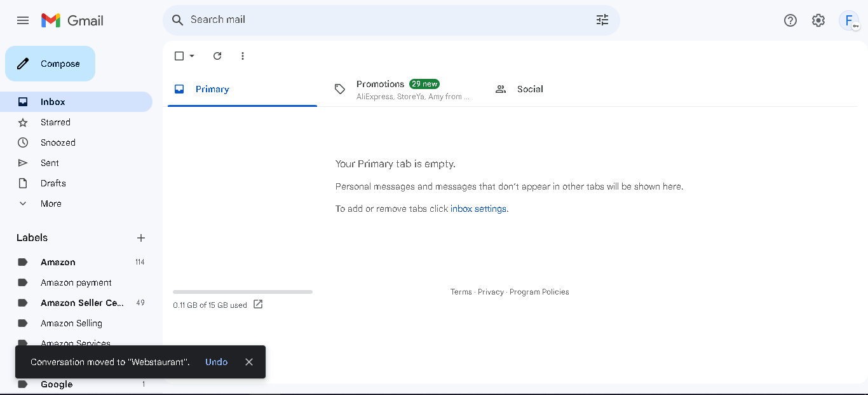Screen dimensions: 868x395
Task: Click the 29 new badge
Action: pyautogui.click(x=424, y=84)
